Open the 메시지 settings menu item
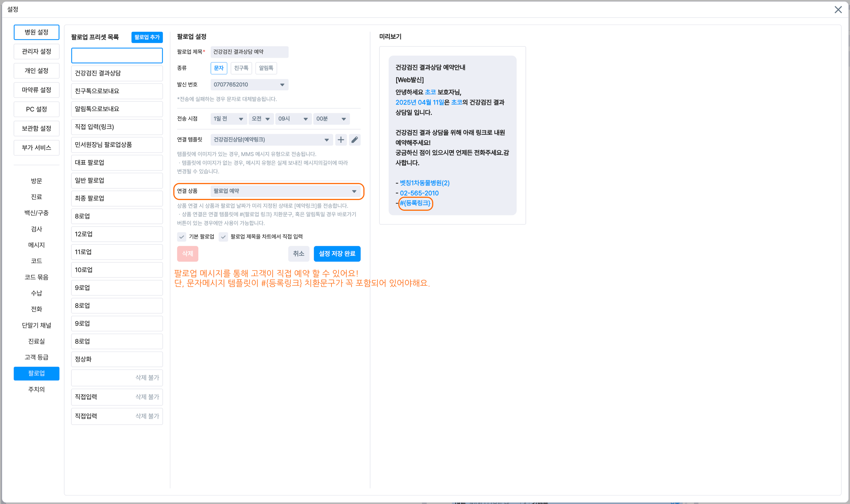Image resolution: width=850 pixels, height=504 pixels. 36,245
